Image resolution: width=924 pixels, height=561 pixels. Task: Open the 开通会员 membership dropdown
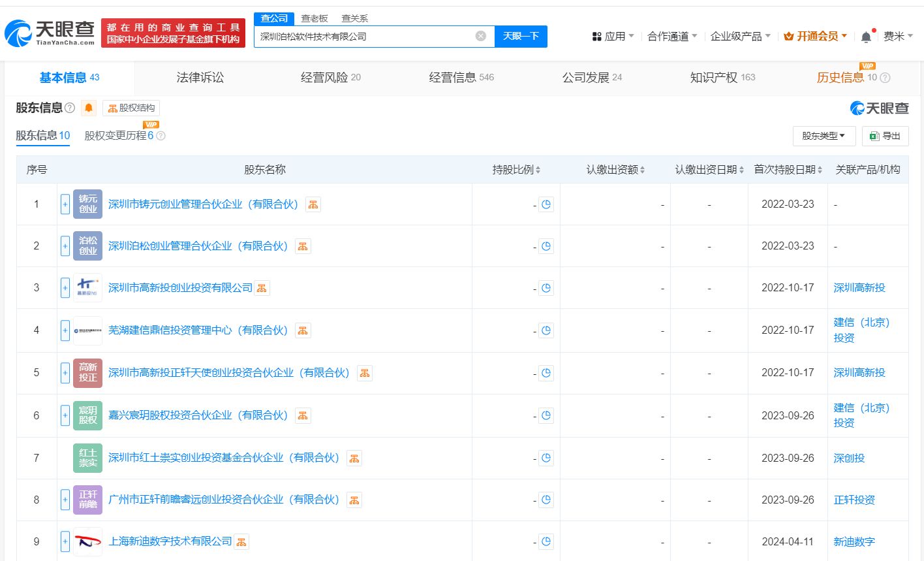click(816, 37)
